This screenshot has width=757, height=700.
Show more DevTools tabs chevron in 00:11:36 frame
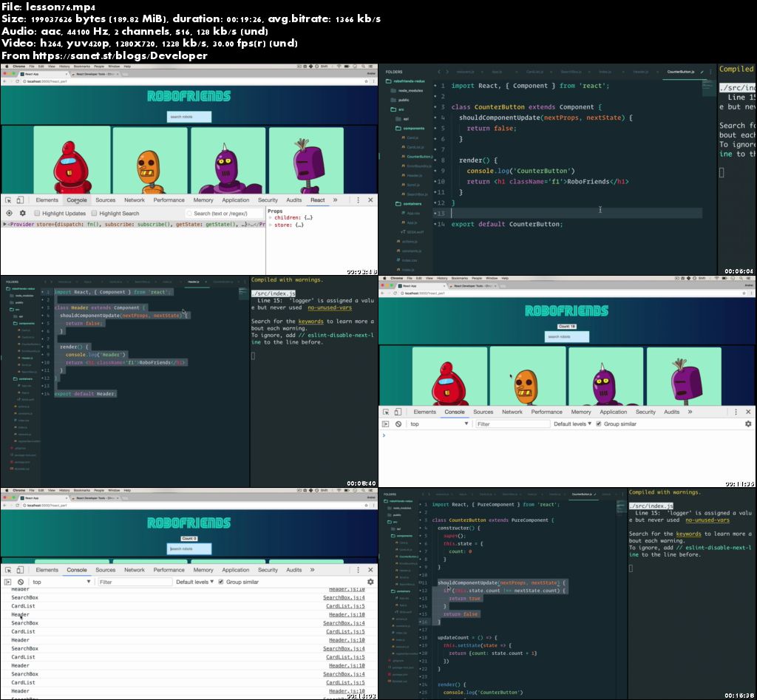tap(690, 412)
